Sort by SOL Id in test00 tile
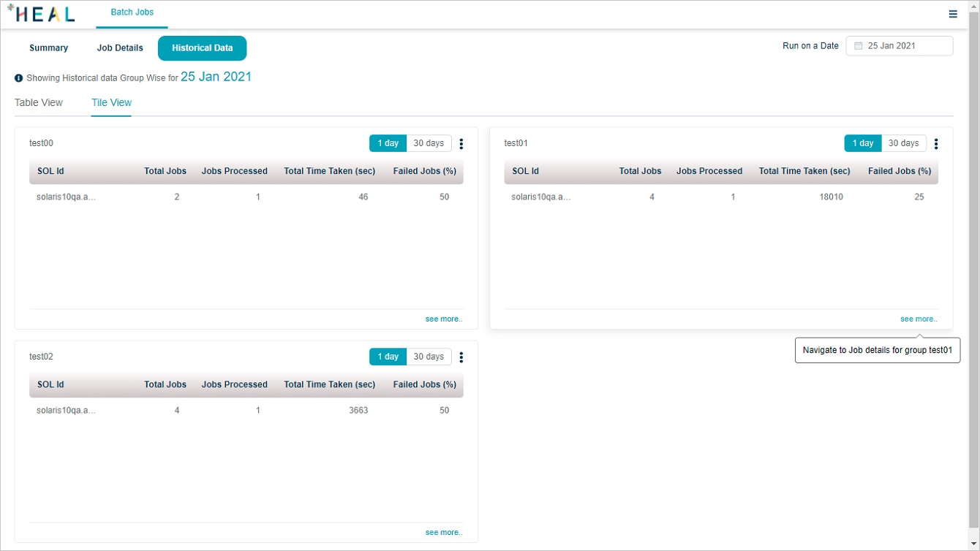This screenshot has width=980, height=551. pos(50,172)
